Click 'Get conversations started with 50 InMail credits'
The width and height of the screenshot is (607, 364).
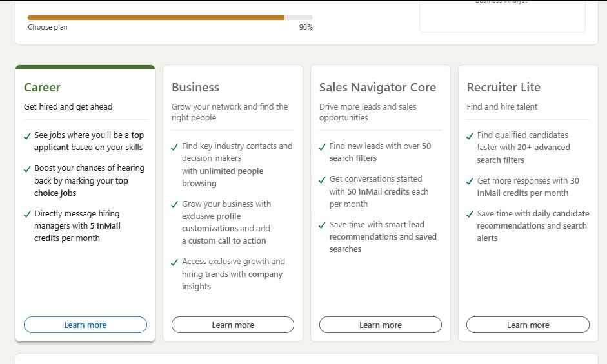point(379,191)
